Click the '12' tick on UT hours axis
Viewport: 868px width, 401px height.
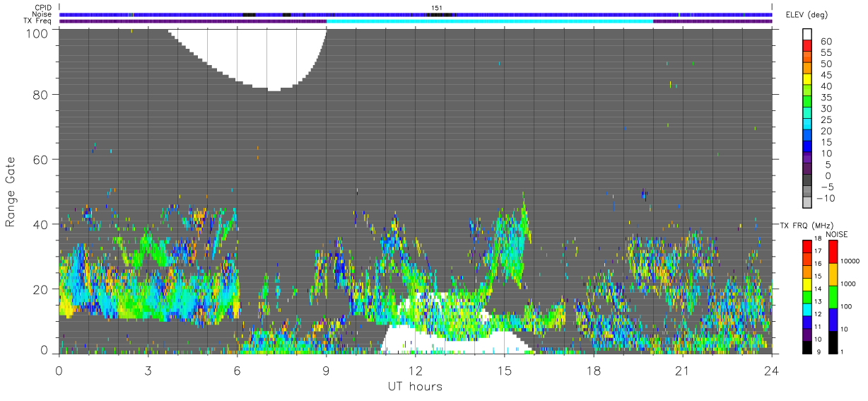(x=415, y=371)
